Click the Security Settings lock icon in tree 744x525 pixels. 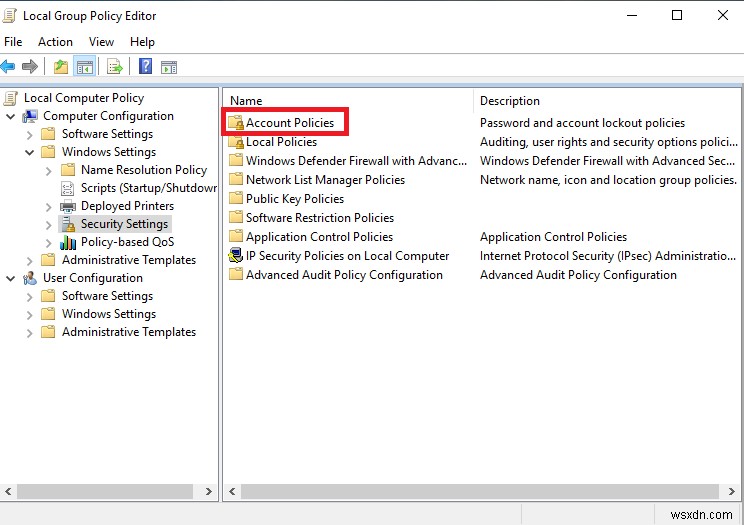(x=68, y=224)
